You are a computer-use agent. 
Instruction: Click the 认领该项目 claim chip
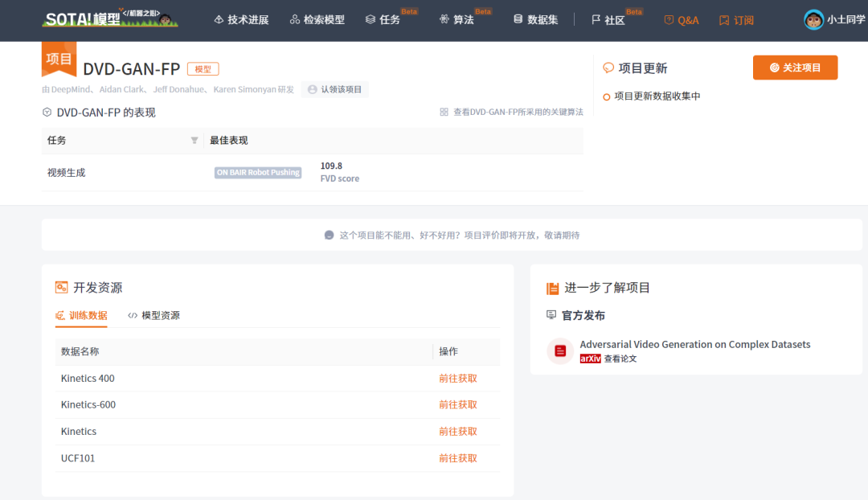coord(334,89)
